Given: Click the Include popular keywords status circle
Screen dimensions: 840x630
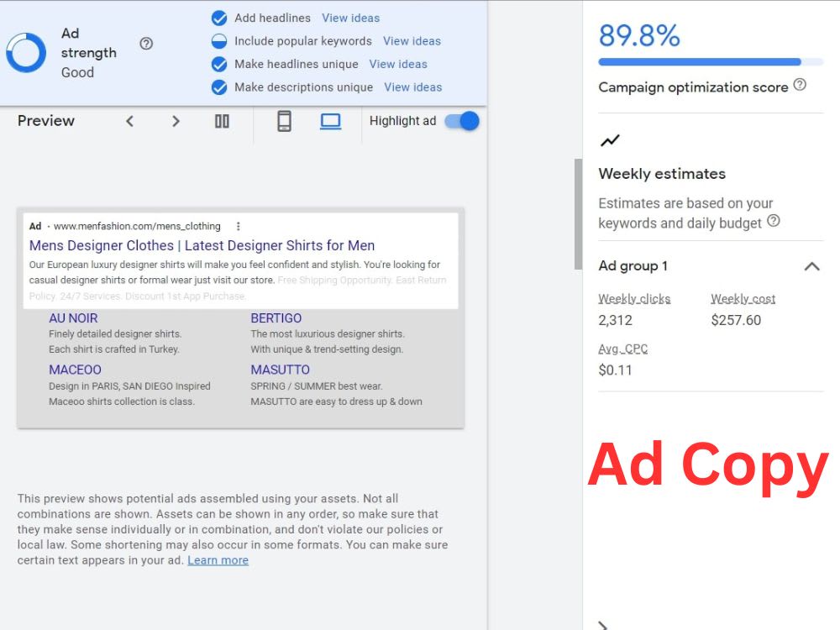Looking at the screenshot, I should (219, 41).
